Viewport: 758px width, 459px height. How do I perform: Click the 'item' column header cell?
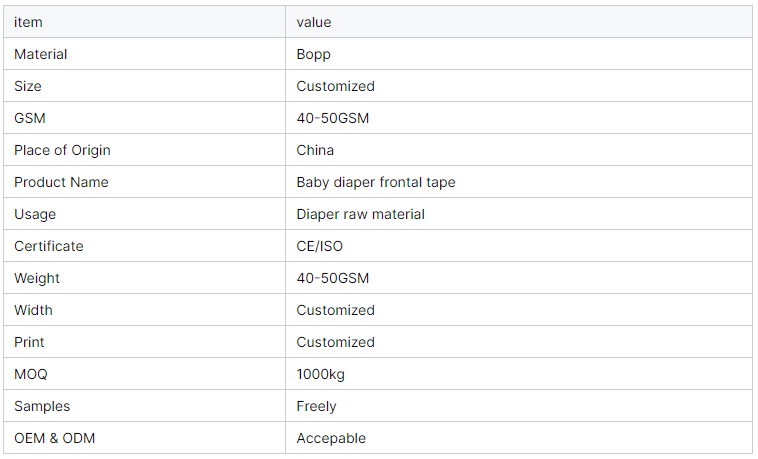coord(28,22)
